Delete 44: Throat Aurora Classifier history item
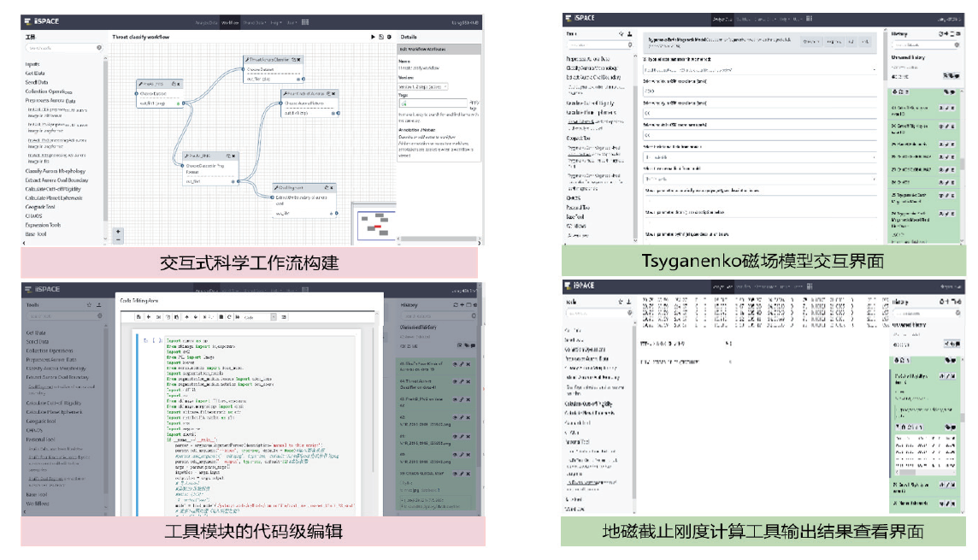Viewport: 978px width, 560px height. [x=468, y=381]
